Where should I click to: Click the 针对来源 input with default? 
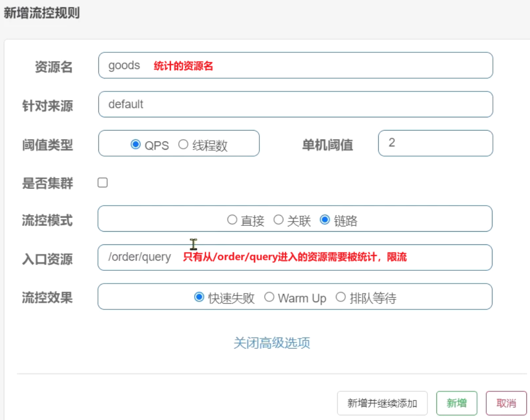296,104
